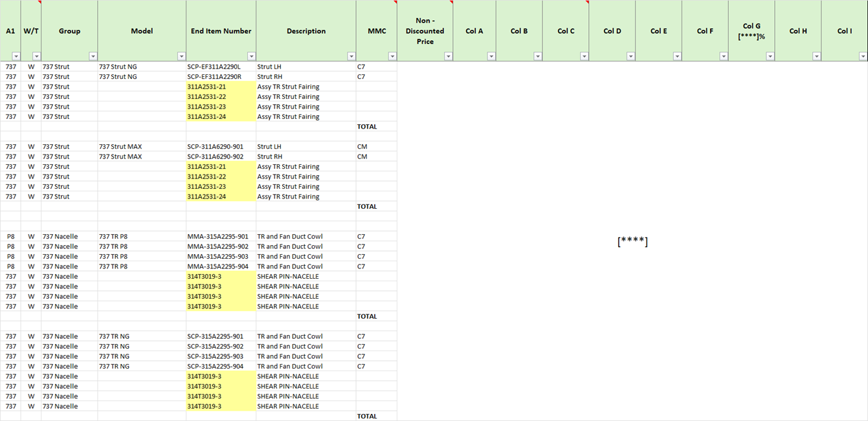Open the Model column filter dropdown
868x421 pixels.
click(x=181, y=56)
